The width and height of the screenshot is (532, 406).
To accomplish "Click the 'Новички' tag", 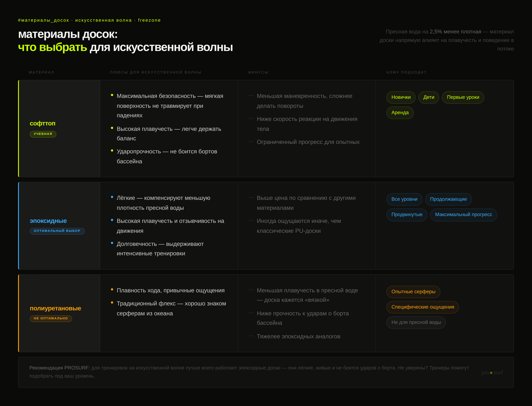I will (x=401, y=97).
